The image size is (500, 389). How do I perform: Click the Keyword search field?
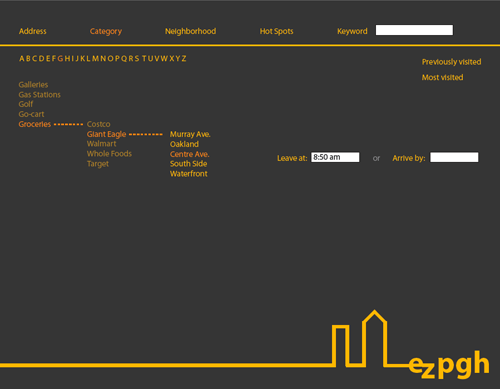coord(414,30)
